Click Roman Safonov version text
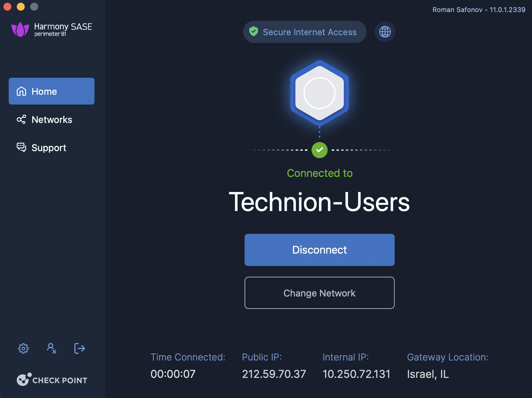The height and width of the screenshot is (398, 532). pos(479,10)
